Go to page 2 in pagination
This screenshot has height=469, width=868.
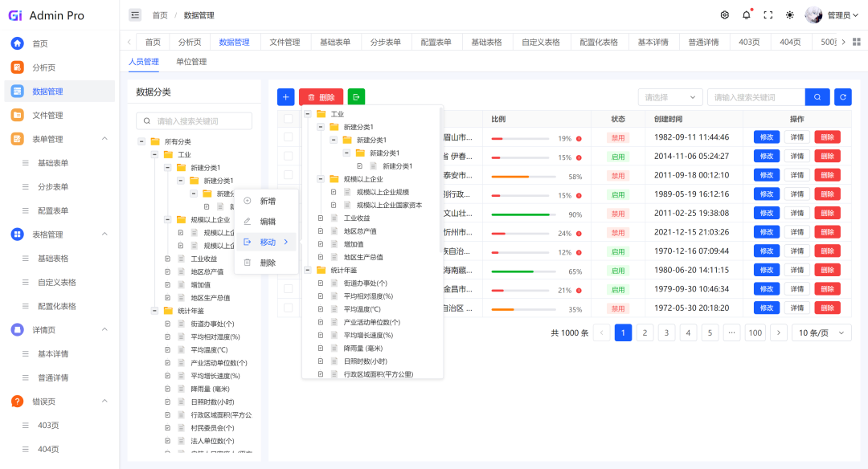pos(645,332)
